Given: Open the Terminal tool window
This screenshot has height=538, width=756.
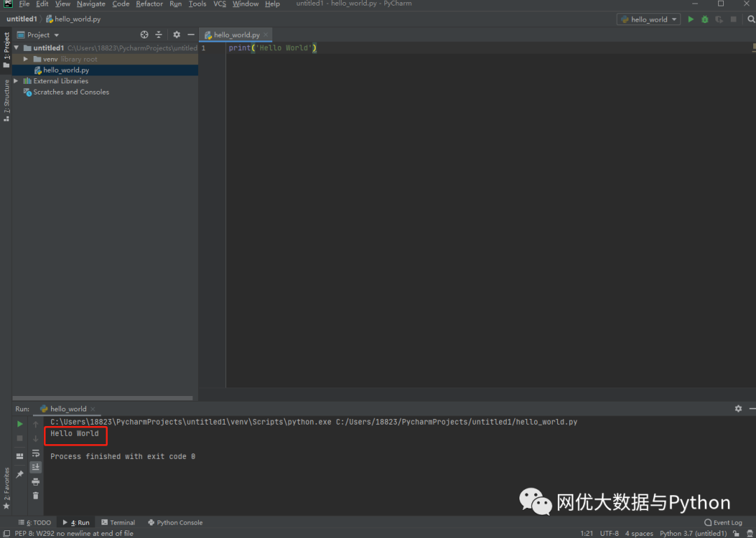Looking at the screenshot, I should (118, 523).
